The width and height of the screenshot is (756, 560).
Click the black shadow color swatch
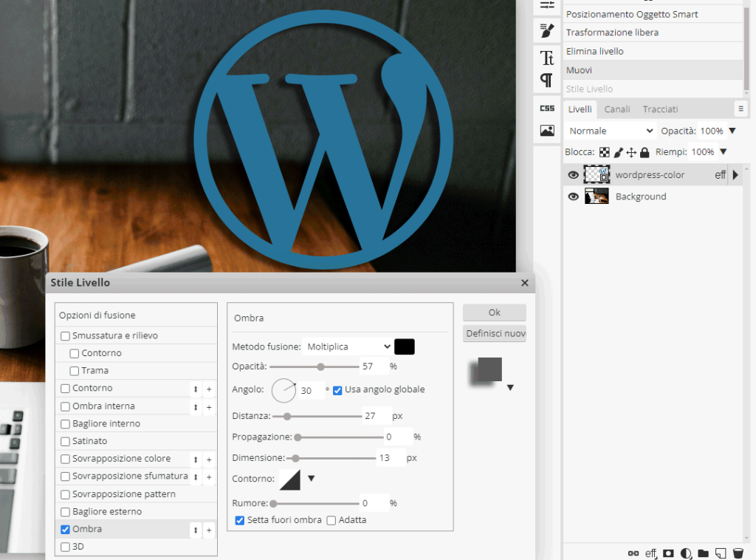coord(405,346)
